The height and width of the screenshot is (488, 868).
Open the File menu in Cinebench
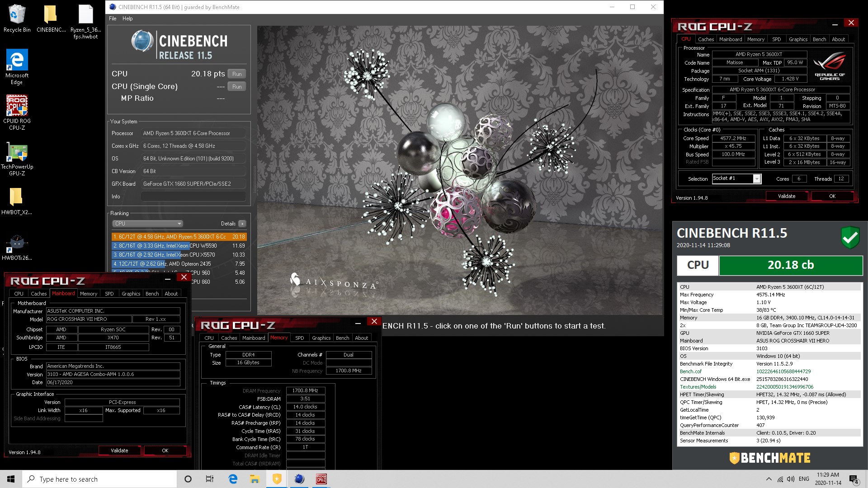click(113, 19)
